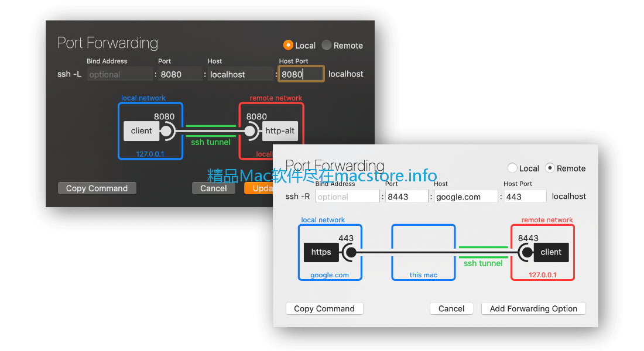Select the Remote radio button in dark window
This screenshot has height=351, width=644.
[327, 45]
